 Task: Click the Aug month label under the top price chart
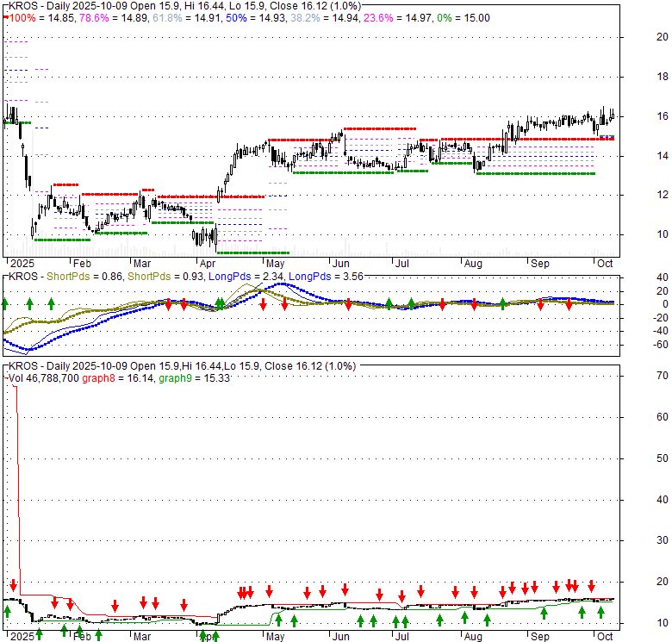pos(473,264)
